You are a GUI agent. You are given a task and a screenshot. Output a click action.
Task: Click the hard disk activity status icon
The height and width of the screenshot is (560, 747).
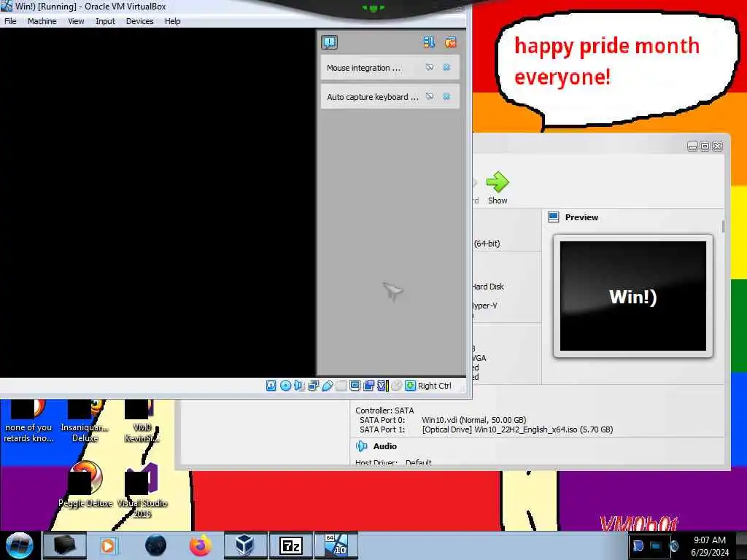[x=271, y=386]
